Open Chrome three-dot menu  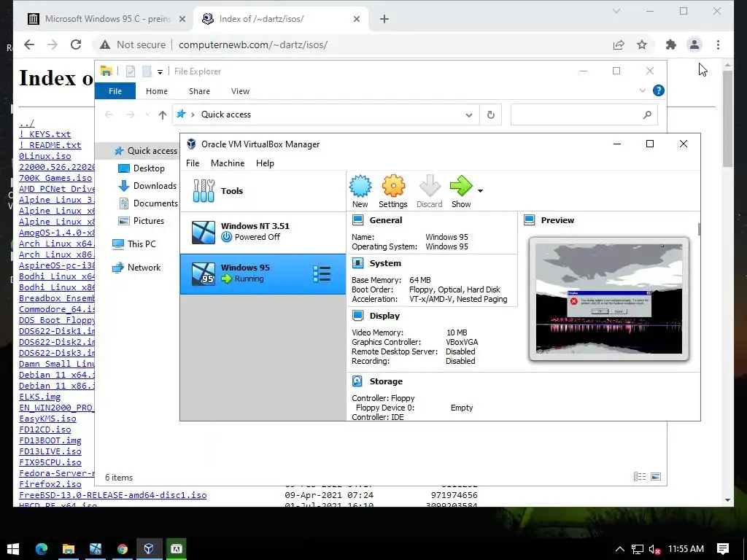click(x=718, y=44)
